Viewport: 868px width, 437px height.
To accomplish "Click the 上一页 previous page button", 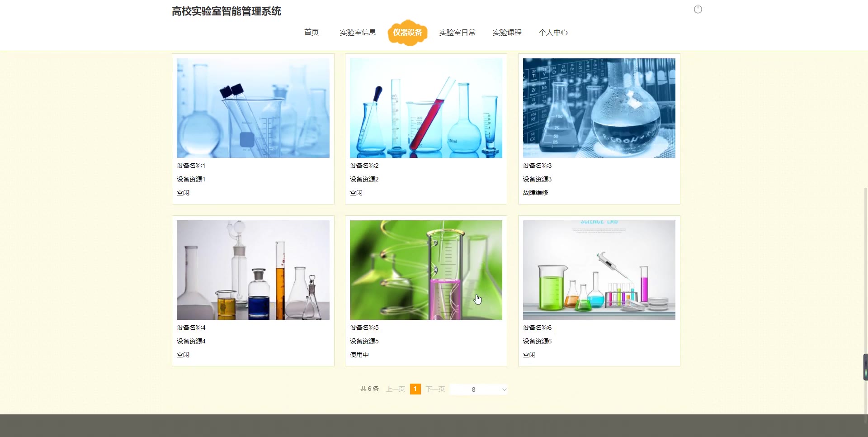I will [396, 389].
